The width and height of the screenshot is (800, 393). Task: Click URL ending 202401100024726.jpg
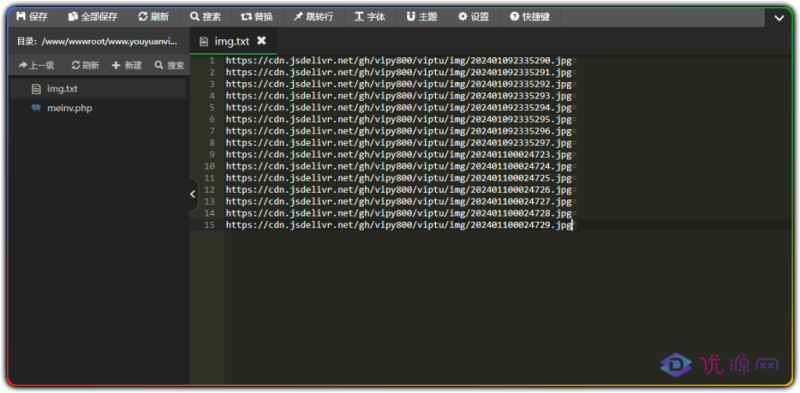[x=398, y=190]
